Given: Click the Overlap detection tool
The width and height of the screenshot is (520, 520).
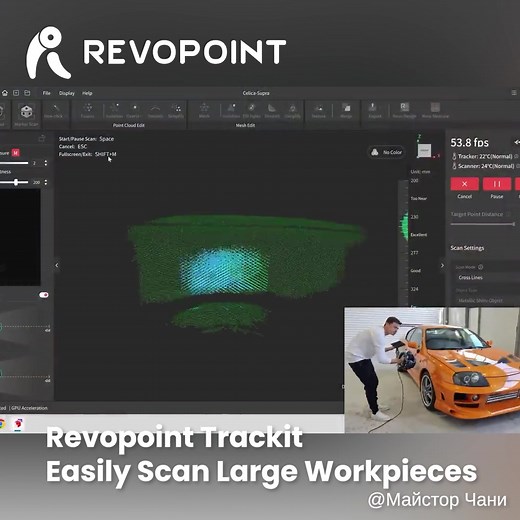Looking at the screenshot, I should pyautogui.click(x=135, y=111).
